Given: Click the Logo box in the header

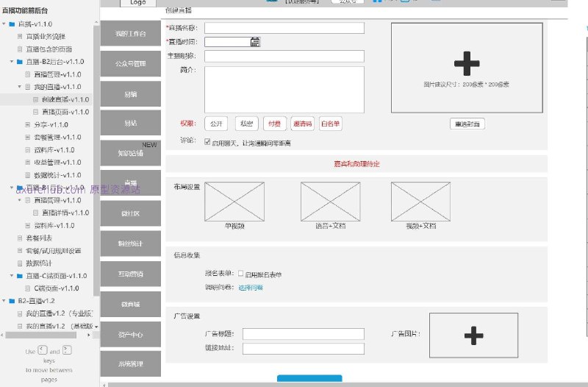Looking at the screenshot, I should coord(137,3).
